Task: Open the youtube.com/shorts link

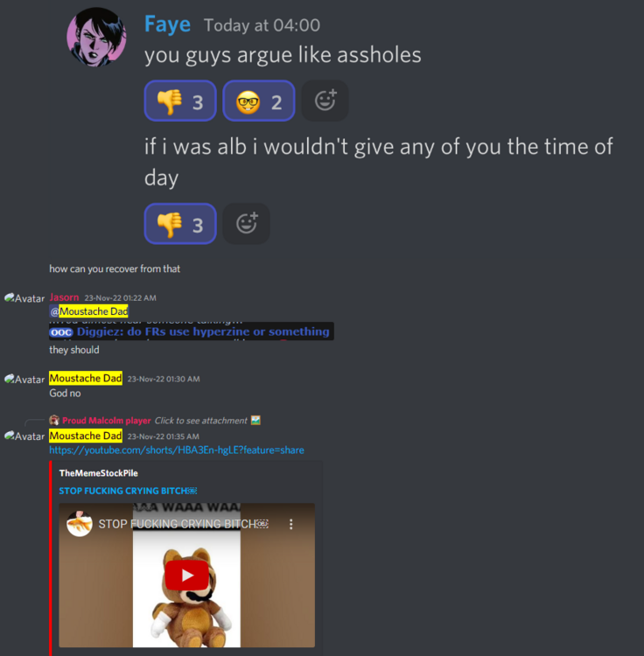Action: point(177,450)
